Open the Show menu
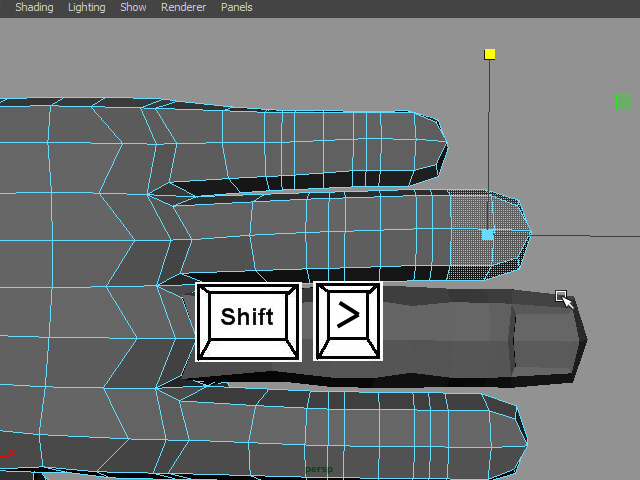The width and height of the screenshot is (640, 480). [x=133, y=7]
